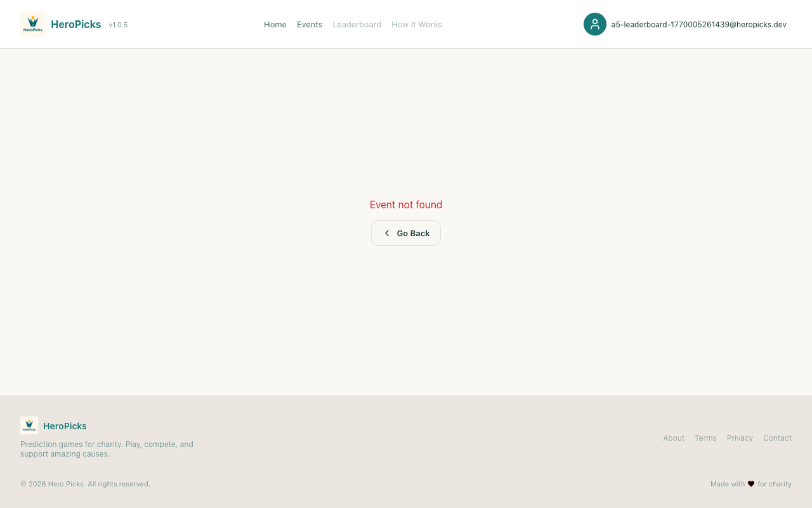Open the Terms footer link

(x=705, y=438)
